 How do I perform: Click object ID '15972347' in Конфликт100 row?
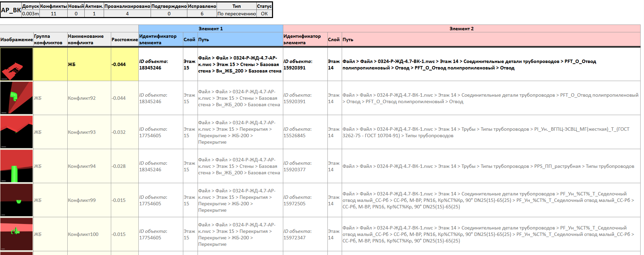[x=294, y=238]
